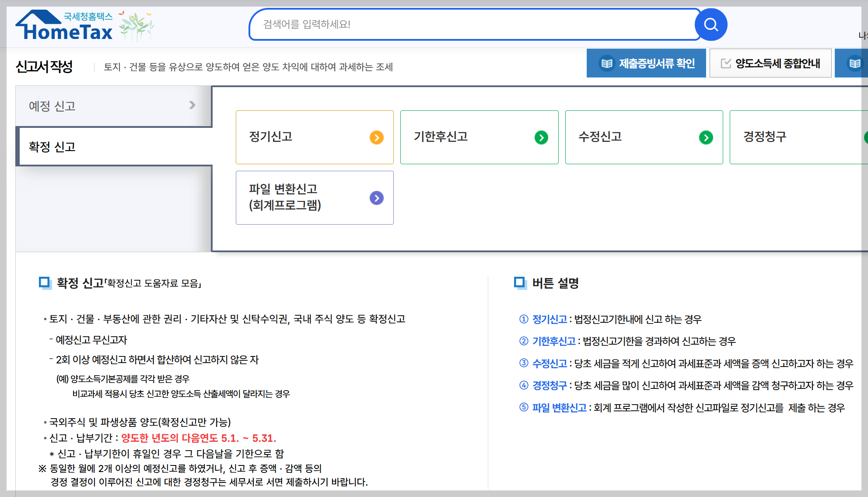Click purple arrow icon on 파일 변환신고
The image size is (868, 497).
click(x=376, y=198)
